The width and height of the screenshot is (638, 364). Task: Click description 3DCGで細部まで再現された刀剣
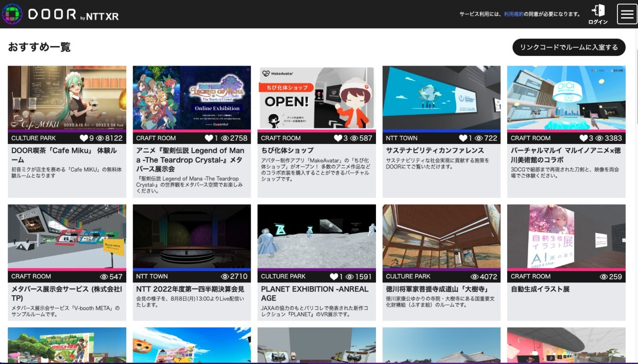click(x=565, y=172)
